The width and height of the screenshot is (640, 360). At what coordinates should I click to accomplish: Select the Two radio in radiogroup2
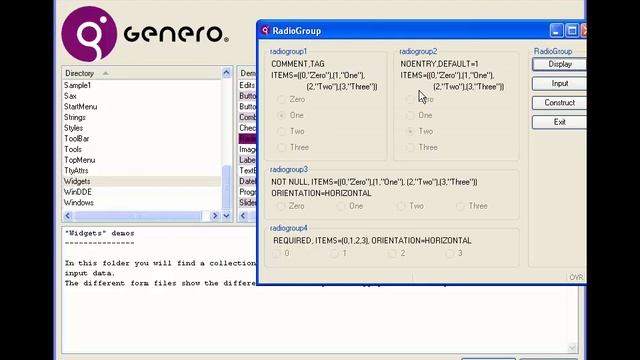410,131
